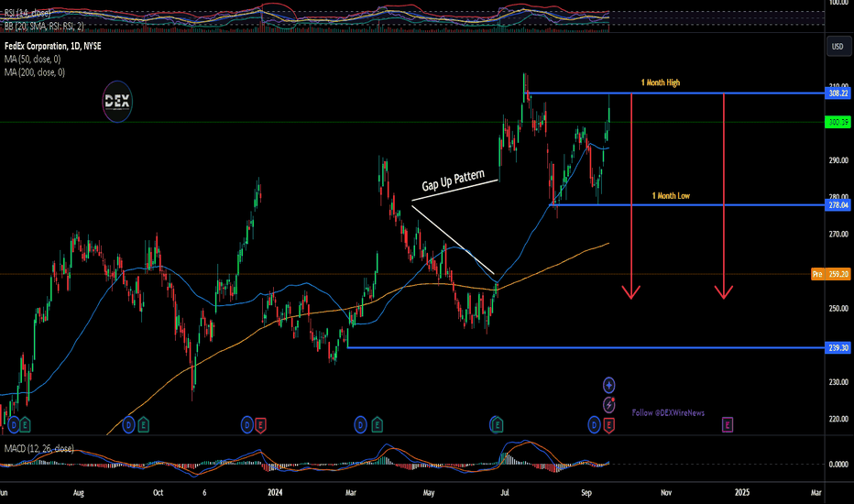Click the green earnings E marker near Jun
This screenshot has height=504, width=854.
[x=25, y=424]
